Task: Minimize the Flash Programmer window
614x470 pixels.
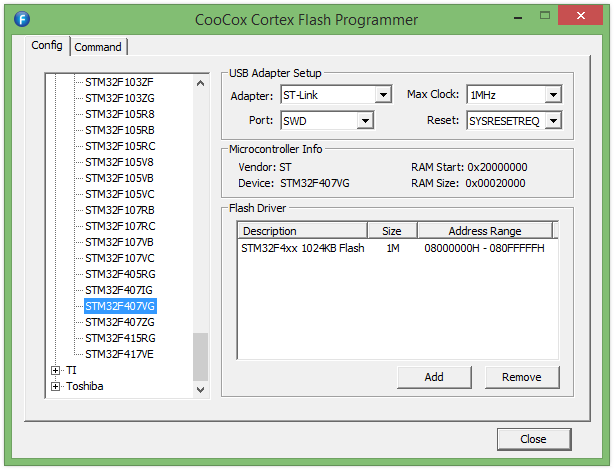Action: 518,17
